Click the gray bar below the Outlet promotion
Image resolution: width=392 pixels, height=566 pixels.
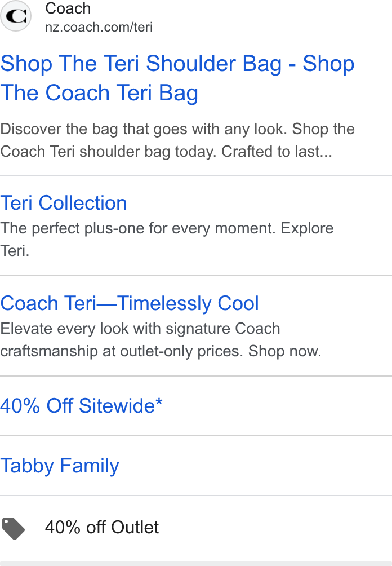(x=196, y=564)
